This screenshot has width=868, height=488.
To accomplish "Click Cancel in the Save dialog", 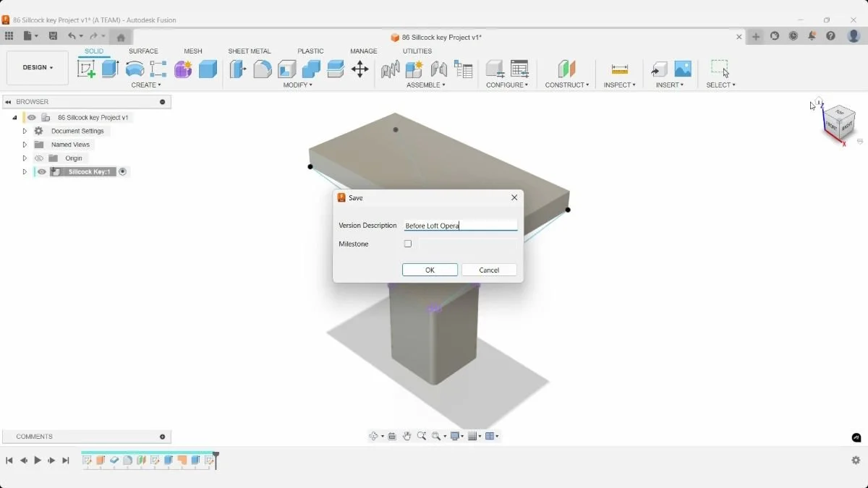I will (x=489, y=270).
